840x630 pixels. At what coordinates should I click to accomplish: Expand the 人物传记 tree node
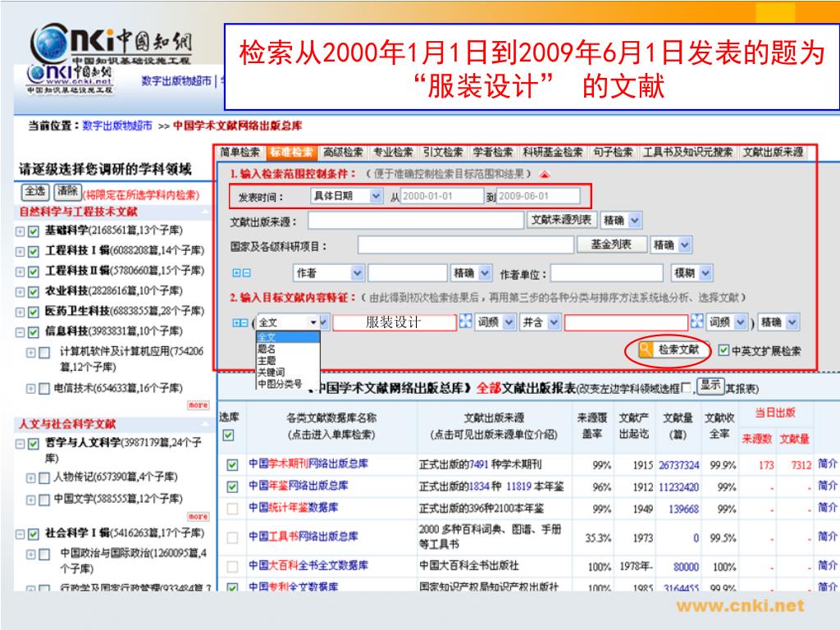pos(31,478)
